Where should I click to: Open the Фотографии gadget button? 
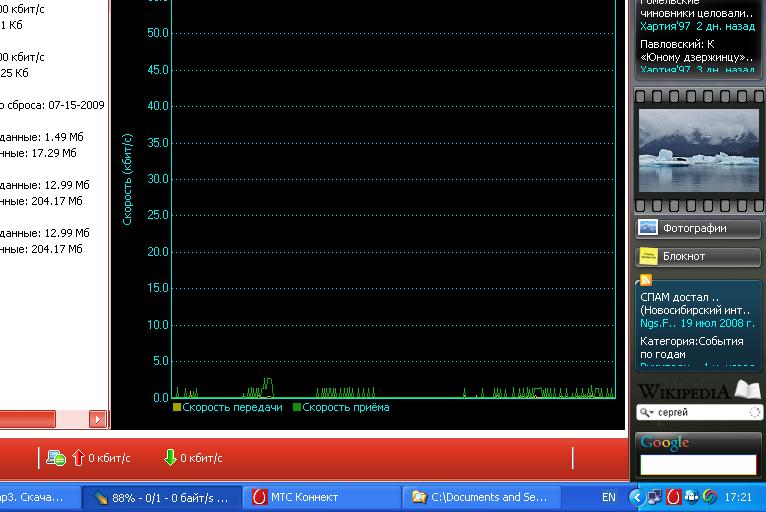(x=697, y=228)
